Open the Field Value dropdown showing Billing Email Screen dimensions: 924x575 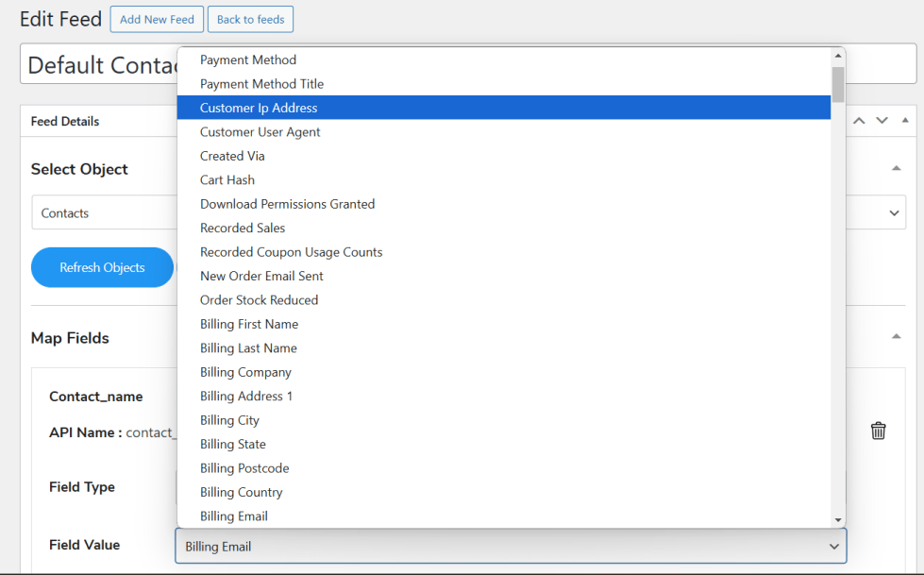(511, 547)
